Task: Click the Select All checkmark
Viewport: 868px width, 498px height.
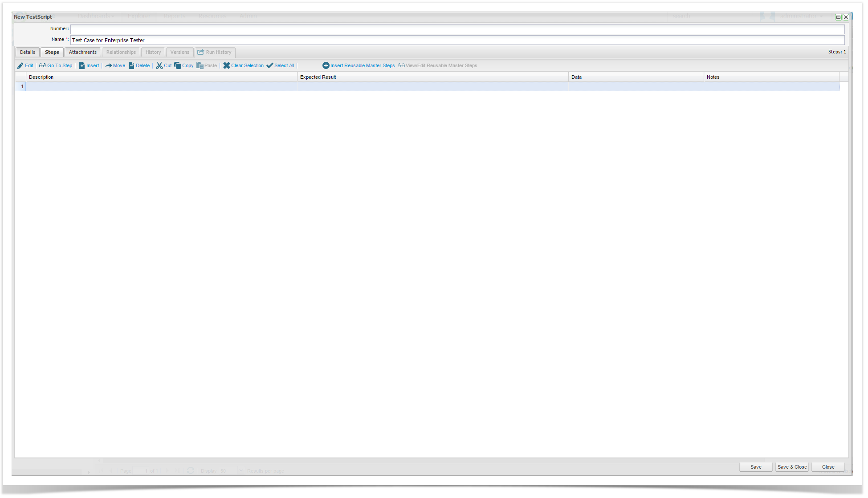Action: pos(270,66)
